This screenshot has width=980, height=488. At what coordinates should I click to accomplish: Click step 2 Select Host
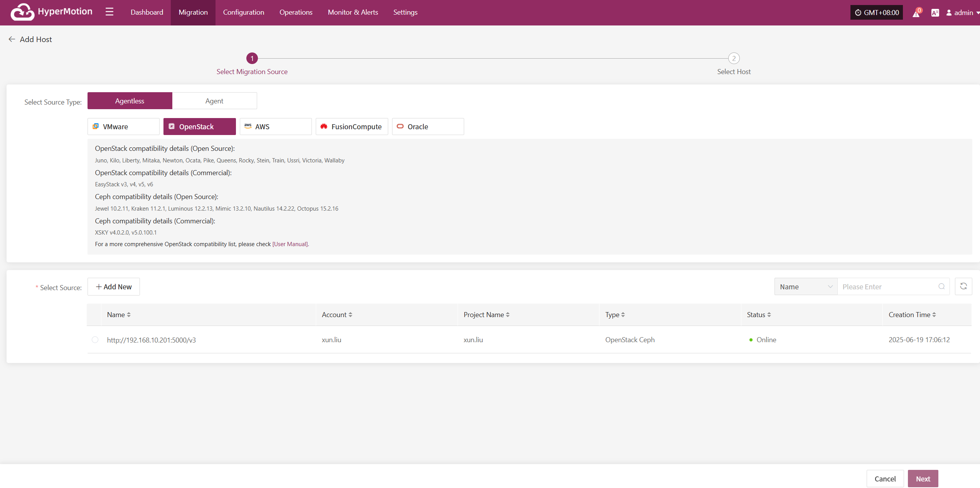pyautogui.click(x=734, y=64)
